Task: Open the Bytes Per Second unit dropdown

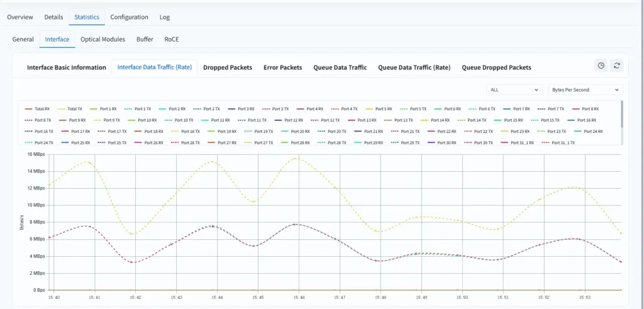Action: (585, 90)
